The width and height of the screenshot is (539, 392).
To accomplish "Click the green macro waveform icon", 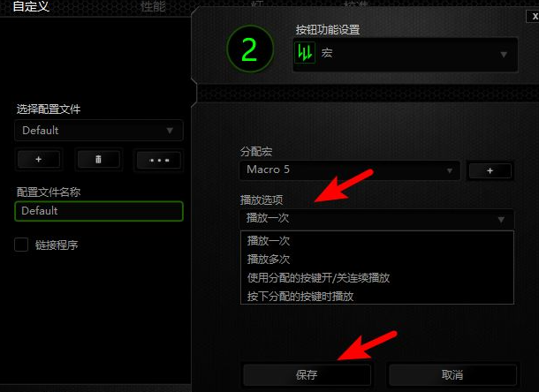I will [x=305, y=53].
